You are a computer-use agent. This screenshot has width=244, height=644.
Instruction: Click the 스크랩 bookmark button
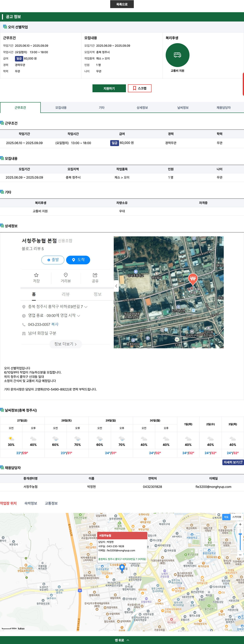(x=140, y=88)
